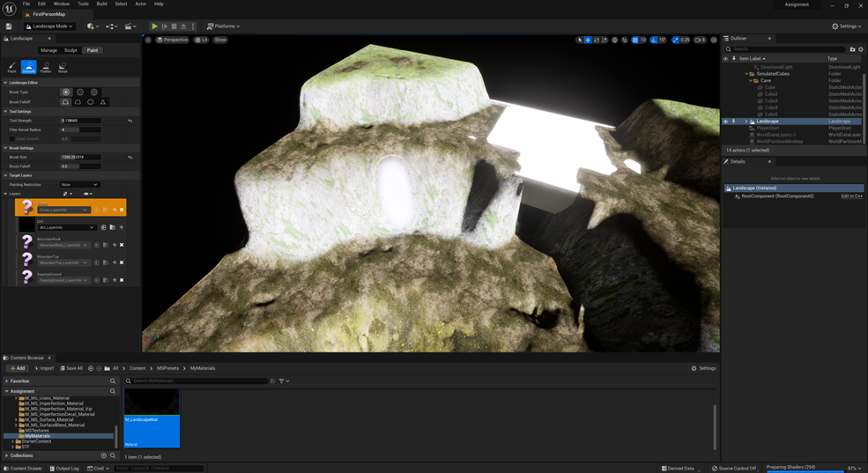
Task: Toggle Landscape visibility eye in Outliner
Action: (726, 122)
